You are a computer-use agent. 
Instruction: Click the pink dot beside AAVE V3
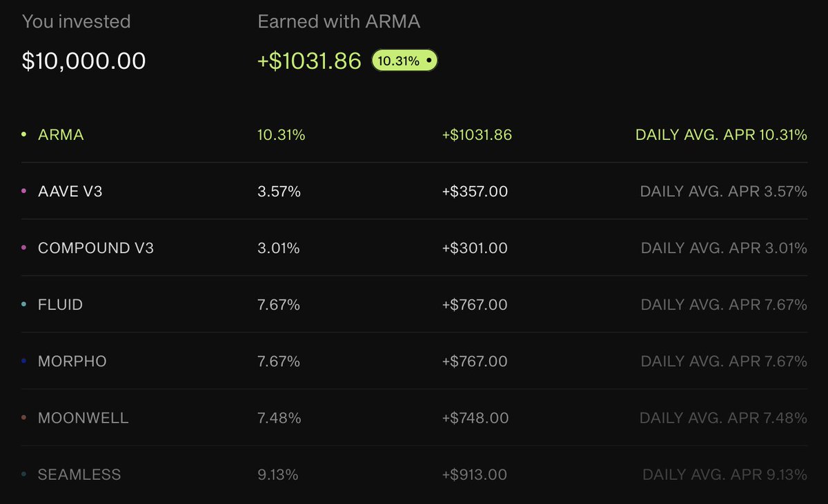[x=24, y=192]
